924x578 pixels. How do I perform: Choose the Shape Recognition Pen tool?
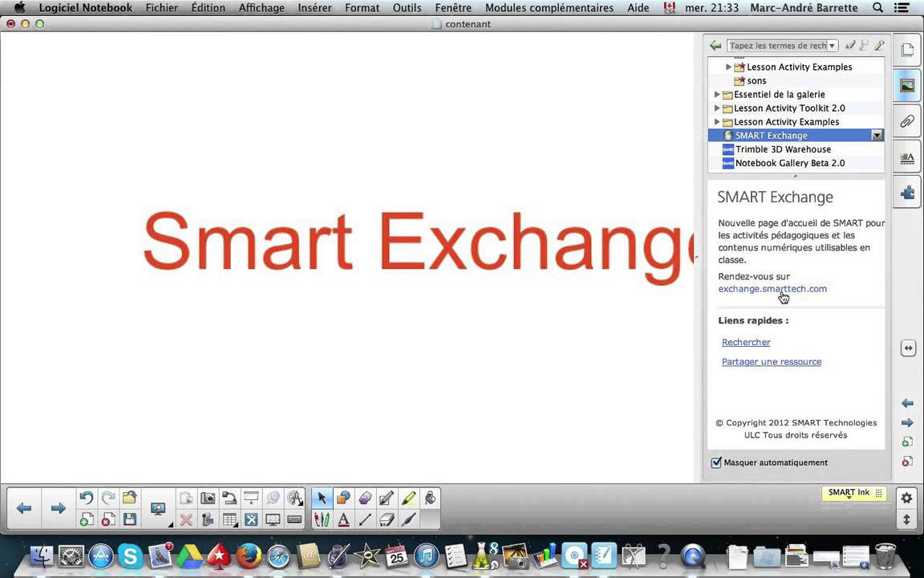(x=387, y=498)
